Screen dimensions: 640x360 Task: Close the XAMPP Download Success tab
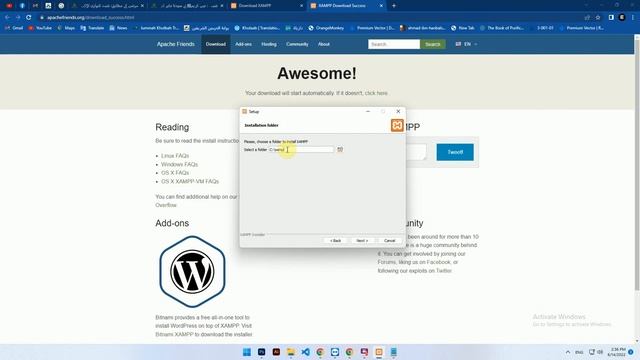pos(381,6)
